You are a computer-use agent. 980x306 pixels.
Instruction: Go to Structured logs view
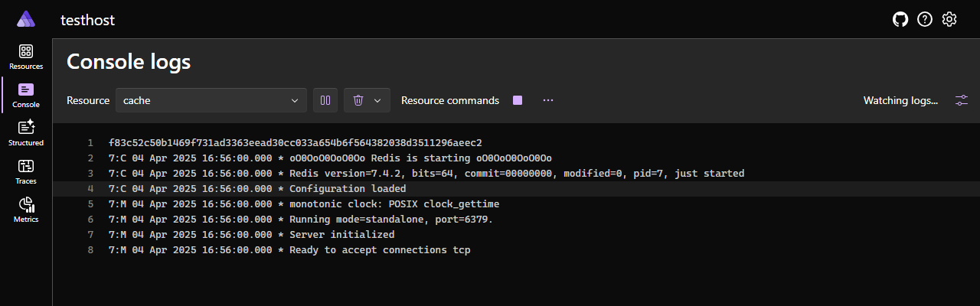(x=26, y=134)
